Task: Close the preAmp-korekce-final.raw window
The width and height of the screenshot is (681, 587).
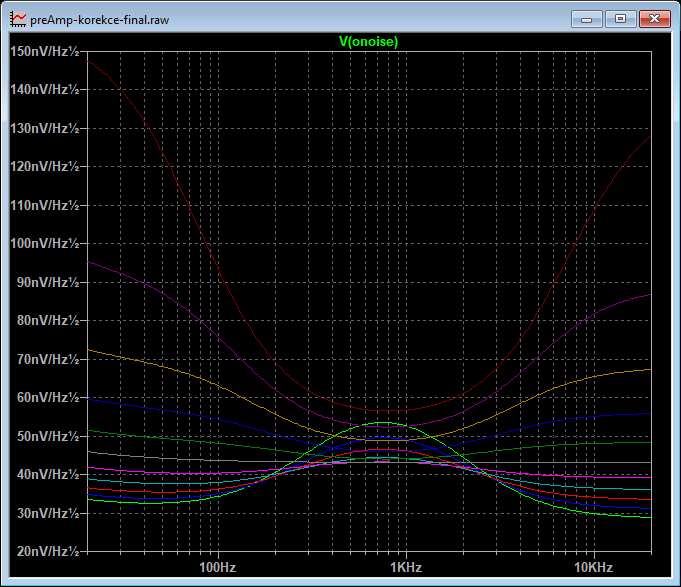Action: pyautogui.click(x=655, y=20)
